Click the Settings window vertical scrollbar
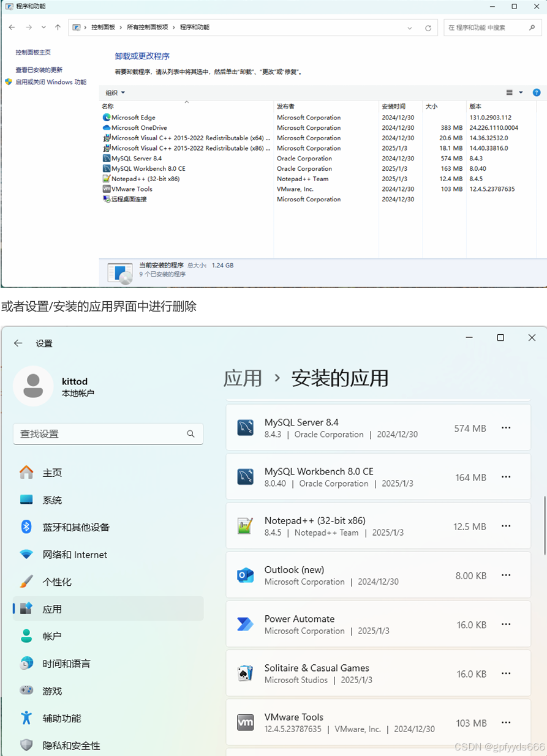This screenshot has width=547, height=756. (x=544, y=525)
